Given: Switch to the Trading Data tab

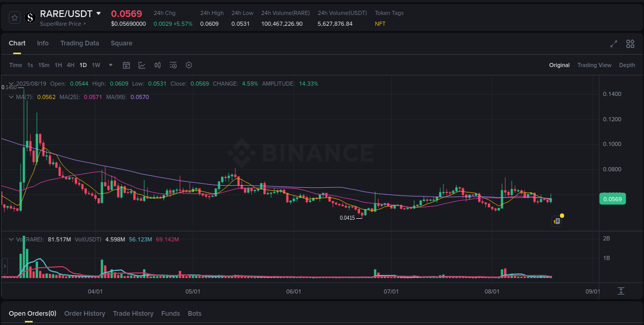Looking at the screenshot, I should click(79, 43).
